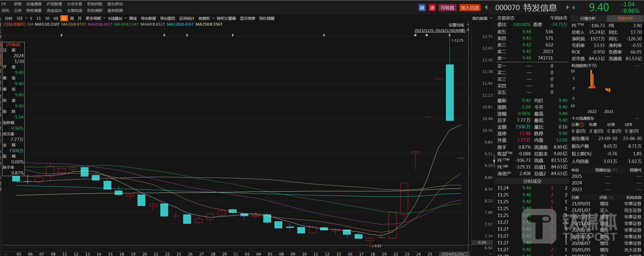This screenshot has width=644, height=256.
Task: Toggle 显示停牌 suspension display
Action: tap(247, 19)
